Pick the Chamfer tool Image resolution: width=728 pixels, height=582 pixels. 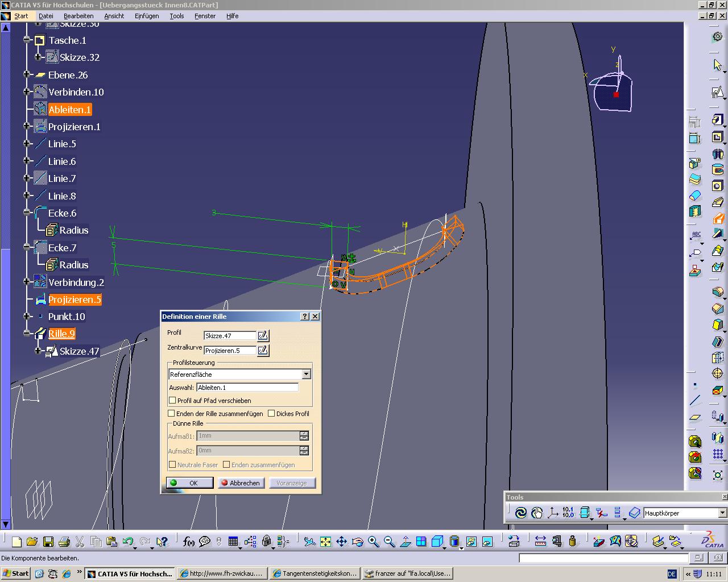click(x=718, y=309)
